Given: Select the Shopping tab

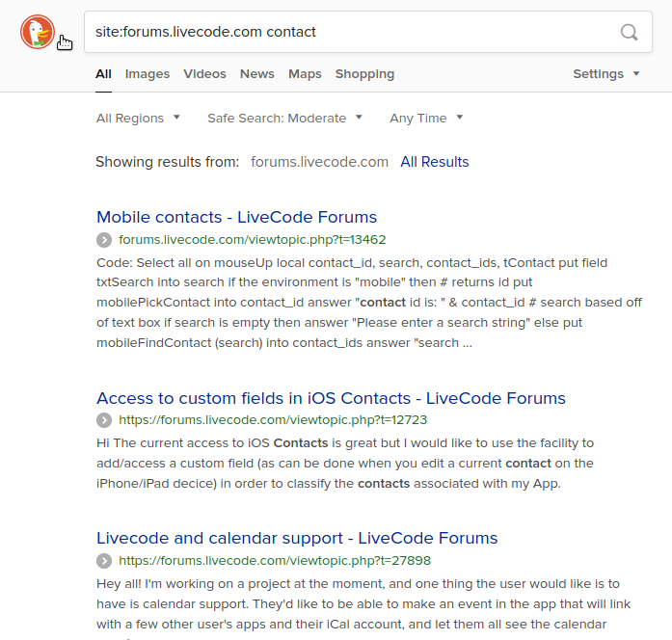Looking at the screenshot, I should tap(364, 74).
